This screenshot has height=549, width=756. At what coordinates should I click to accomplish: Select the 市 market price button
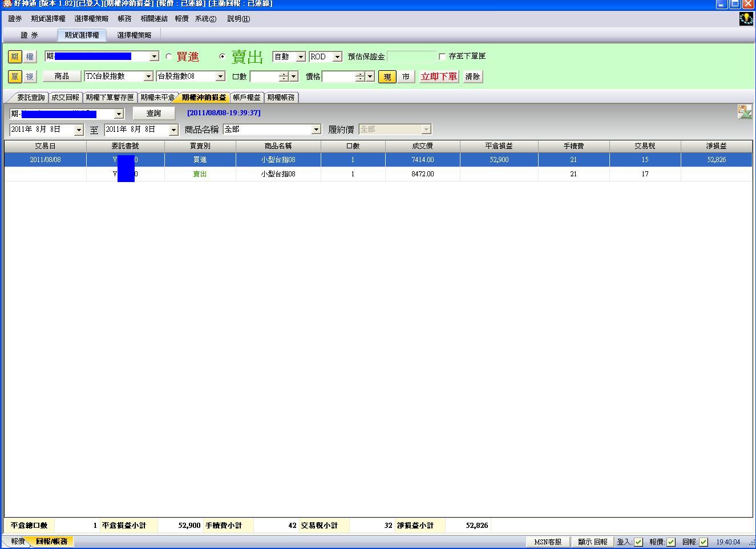(x=406, y=76)
